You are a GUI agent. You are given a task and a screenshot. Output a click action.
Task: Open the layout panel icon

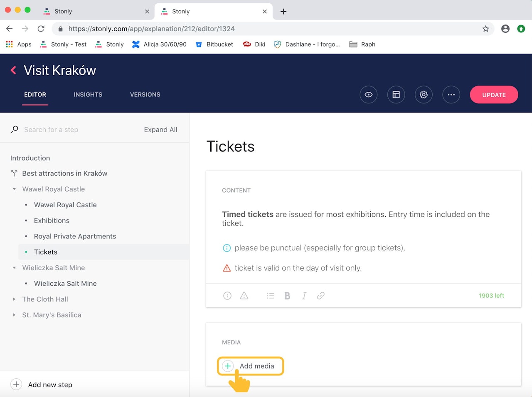[x=396, y=95]
